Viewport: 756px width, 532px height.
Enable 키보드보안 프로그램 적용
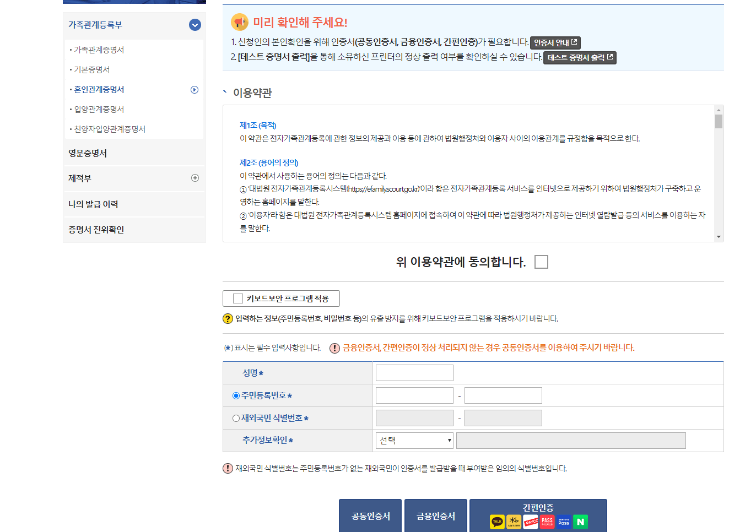tap(237, 298)
